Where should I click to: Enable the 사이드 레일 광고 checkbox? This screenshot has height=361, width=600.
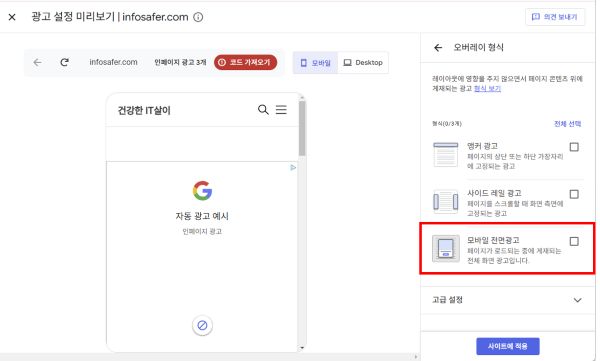(x=574, y=194)
